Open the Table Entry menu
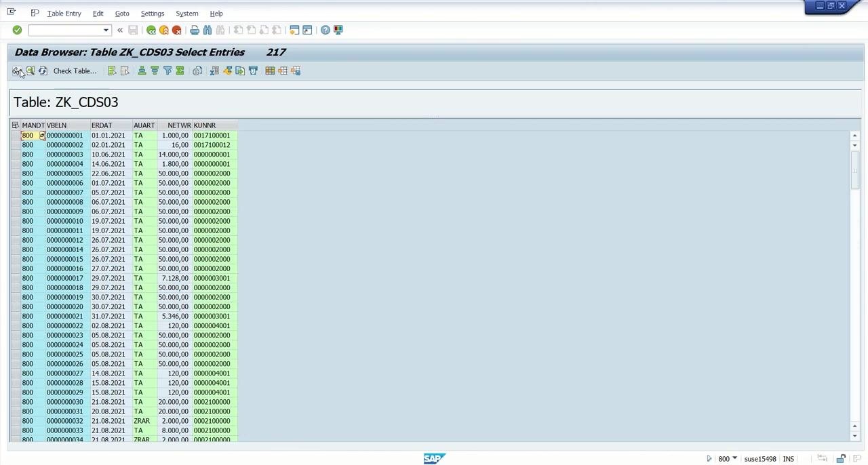Image resolution: width=868 pixels, height=465 pixels. click(64, 14)
